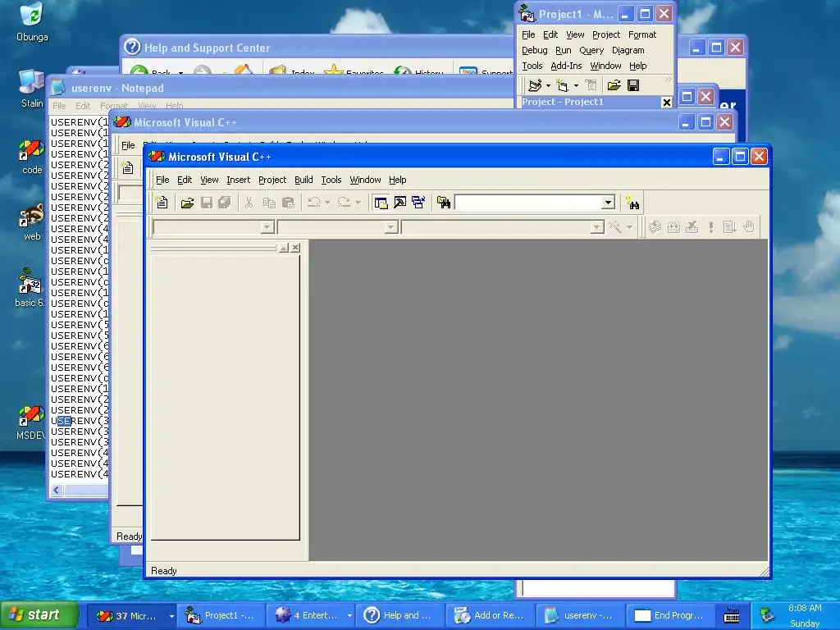This screenshot has width=840, height=630.
Task: Open File menu in back Visual C++ window
Action: [128, 145]
